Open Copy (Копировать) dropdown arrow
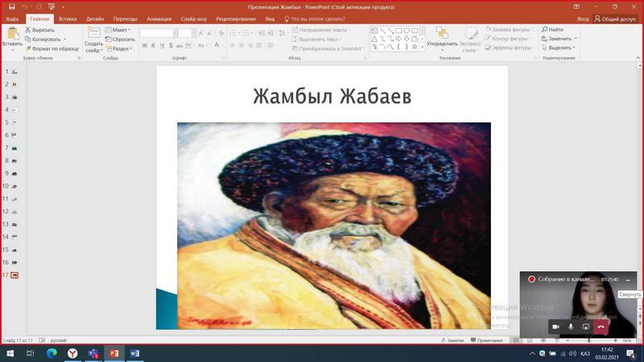The image size is (644, 362). tap(65, 39)
